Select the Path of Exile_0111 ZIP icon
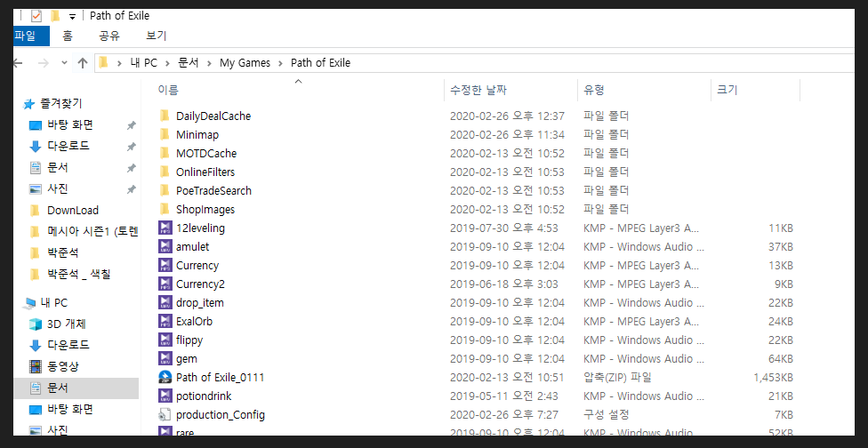 [165, 377]
